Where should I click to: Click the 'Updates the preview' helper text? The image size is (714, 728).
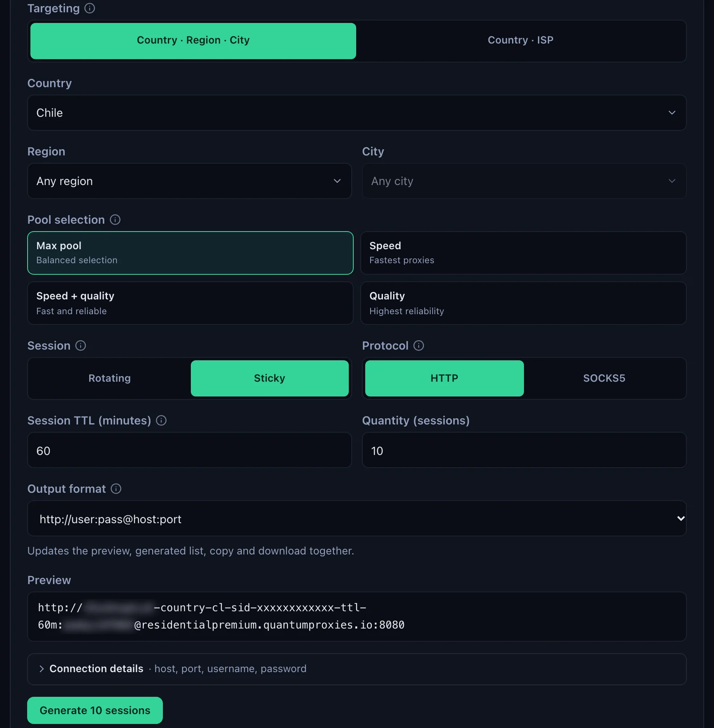[191, 551]
